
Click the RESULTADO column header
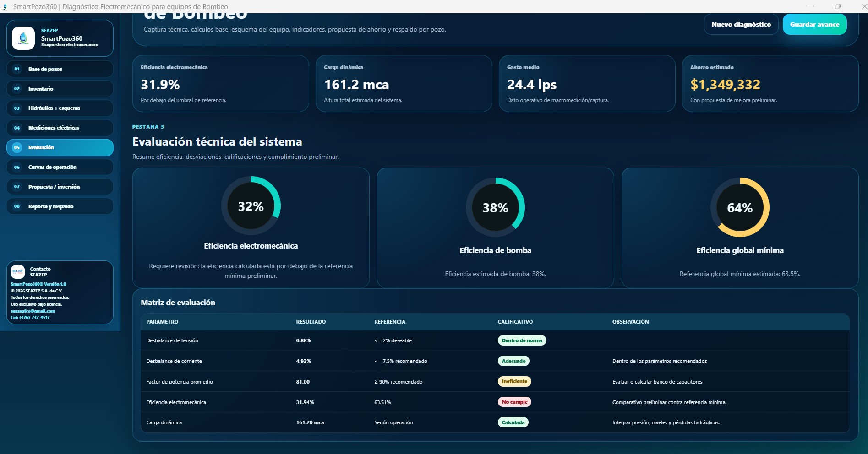[311, 322]
